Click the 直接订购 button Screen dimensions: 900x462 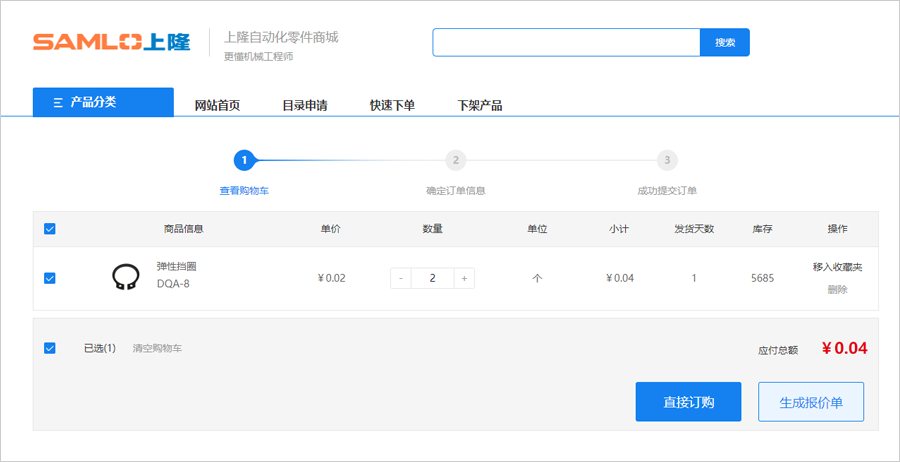point(688,402)
